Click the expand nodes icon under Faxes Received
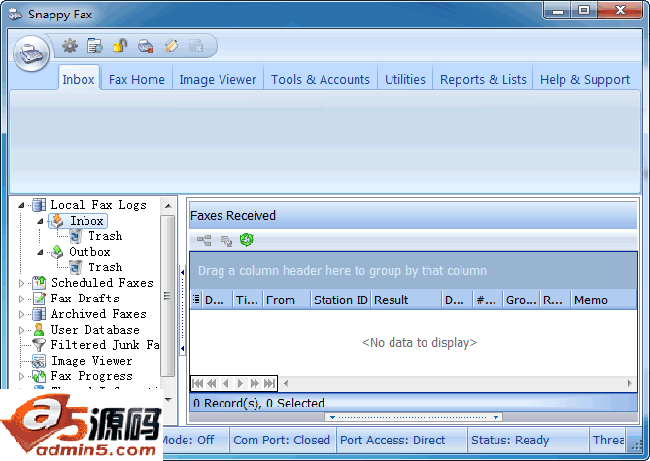The width and height of the screenshot is (650, 461). click(x=226, y=240)
